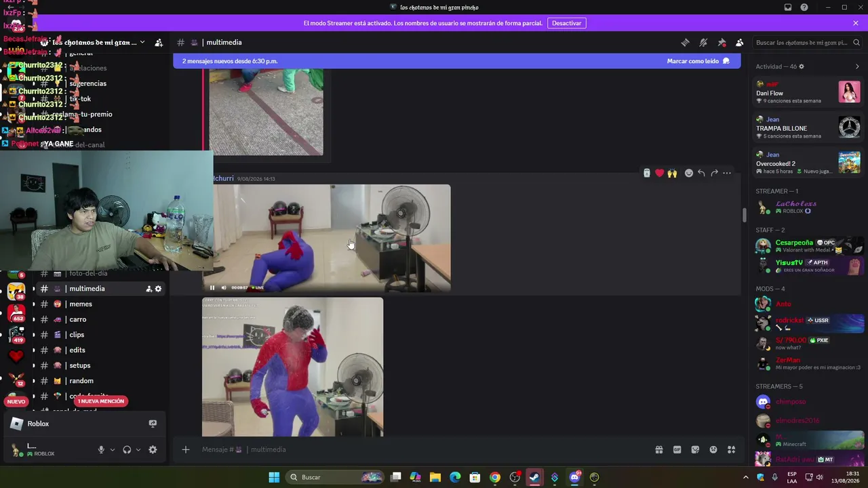React with heart to the message

click(659, 174)
